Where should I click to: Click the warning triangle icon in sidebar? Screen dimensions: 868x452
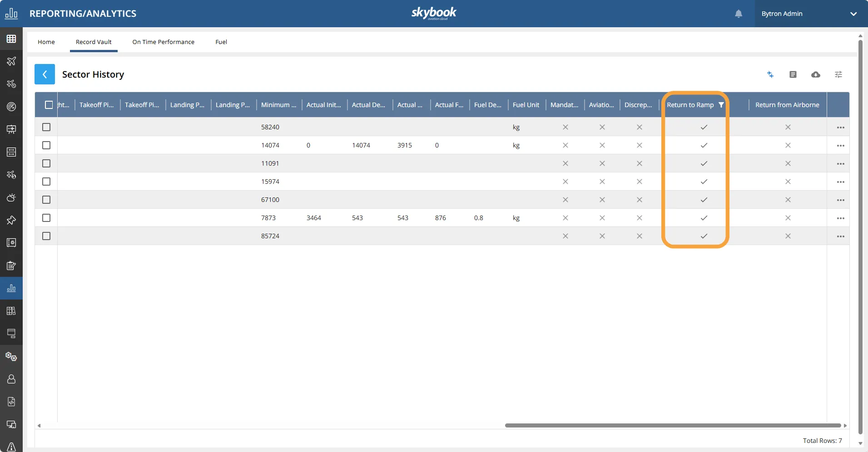pos(11,447)
